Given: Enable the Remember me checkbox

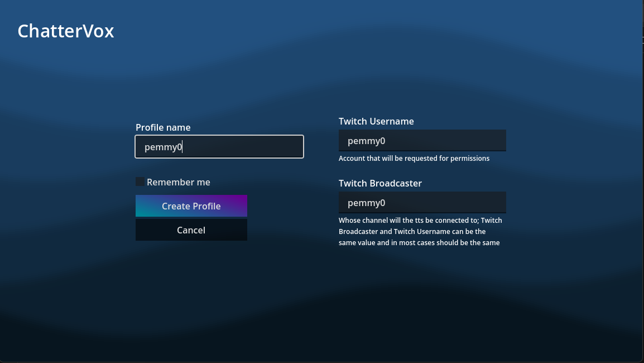Looking at the screenshot, I should point(140,181).
